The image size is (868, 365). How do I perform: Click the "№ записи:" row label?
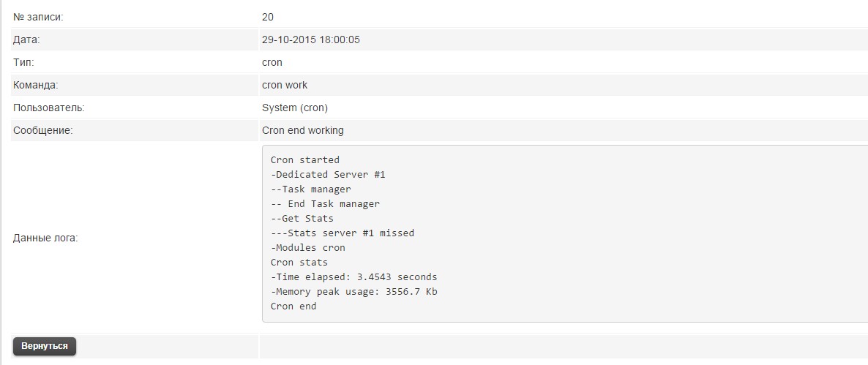click(x=39, y=17)
